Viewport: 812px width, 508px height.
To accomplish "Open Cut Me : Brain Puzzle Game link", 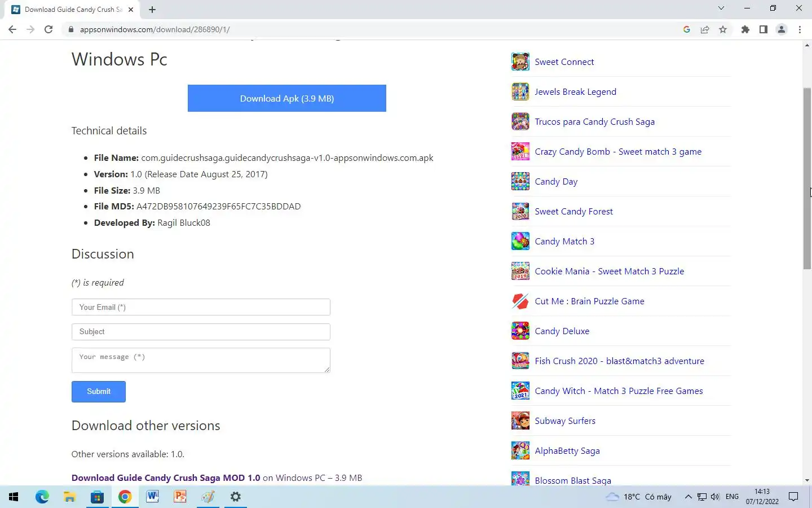I will (589, 301).
